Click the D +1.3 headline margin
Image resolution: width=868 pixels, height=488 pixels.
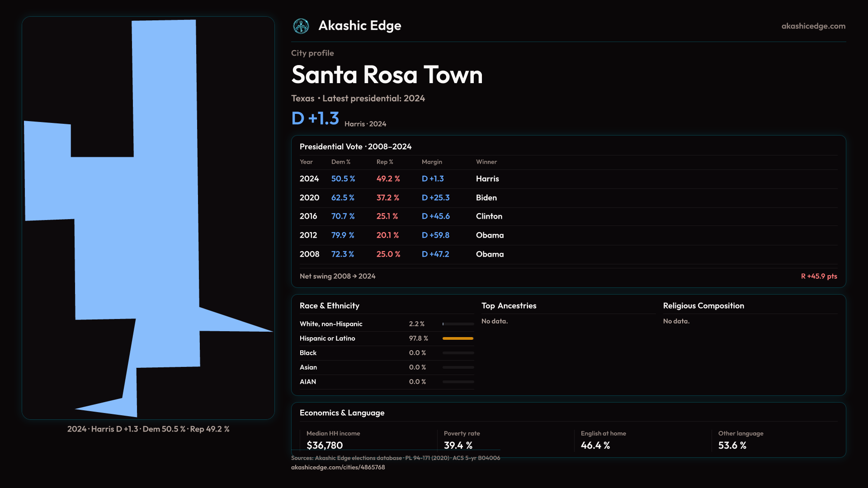click(315, 118)
